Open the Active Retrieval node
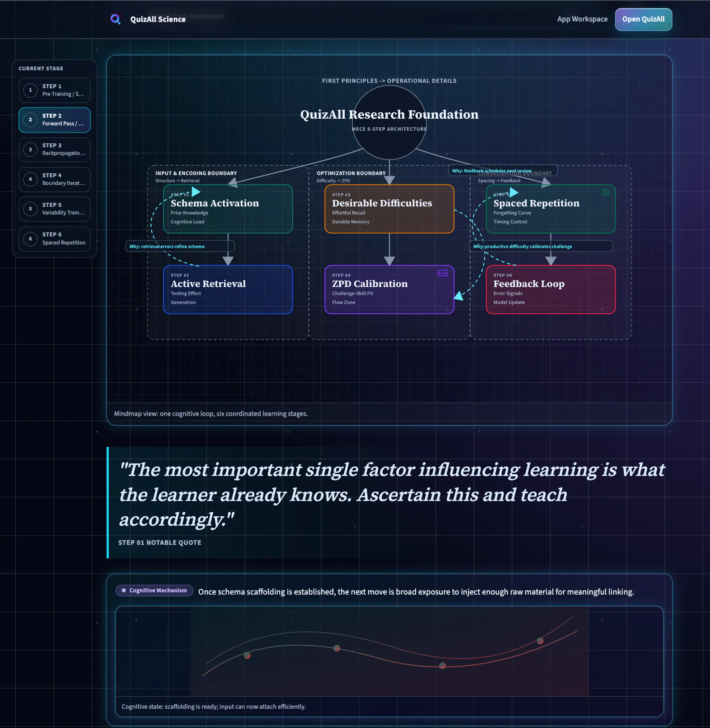The height and width of the screenshot is (728, 710). (x=228, y=290)
